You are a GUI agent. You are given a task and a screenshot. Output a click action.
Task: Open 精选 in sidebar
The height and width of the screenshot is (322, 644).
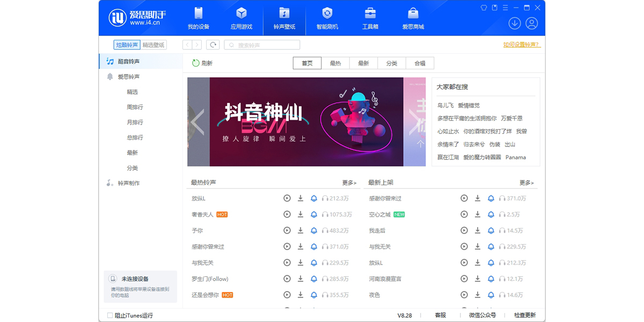133,92
